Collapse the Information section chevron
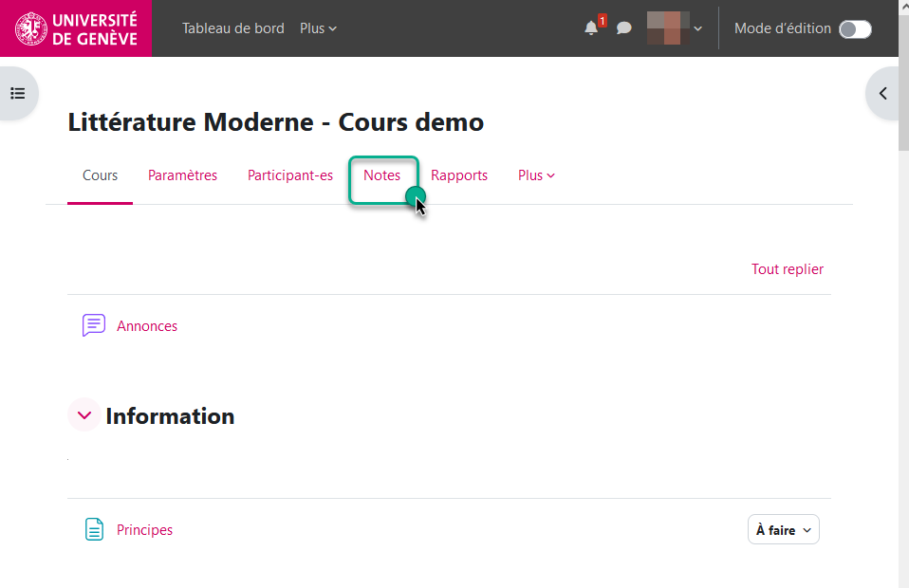Image resolution: width=909 pixels, height=588 pixels. pyautogui.click(x=84, y=415)
